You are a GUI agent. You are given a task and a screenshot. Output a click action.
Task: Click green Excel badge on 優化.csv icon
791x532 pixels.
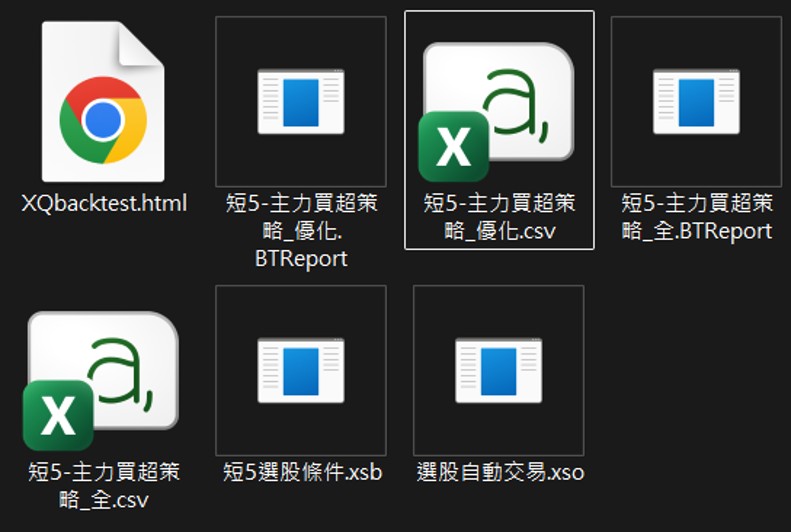(x=453, y=146)
